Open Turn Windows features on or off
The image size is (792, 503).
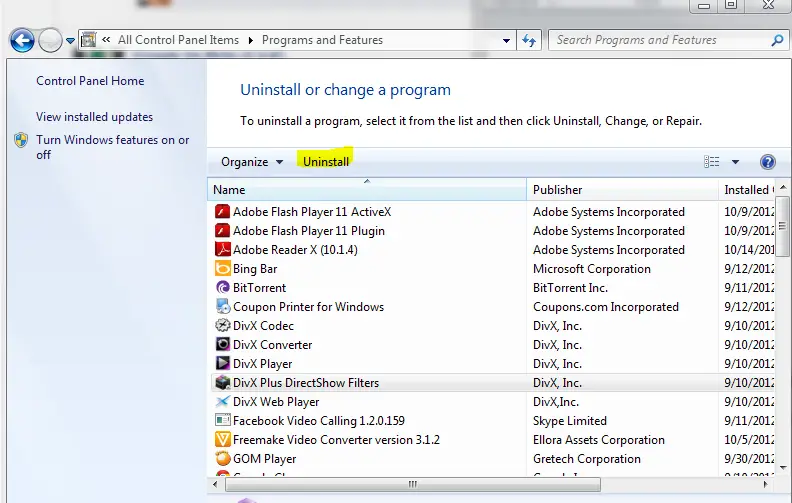click(112, 147)
